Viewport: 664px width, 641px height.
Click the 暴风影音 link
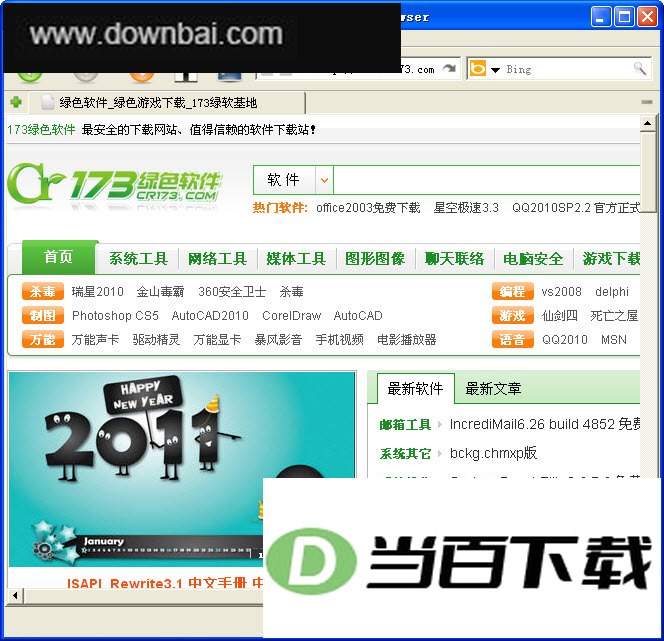click(278, 340)
